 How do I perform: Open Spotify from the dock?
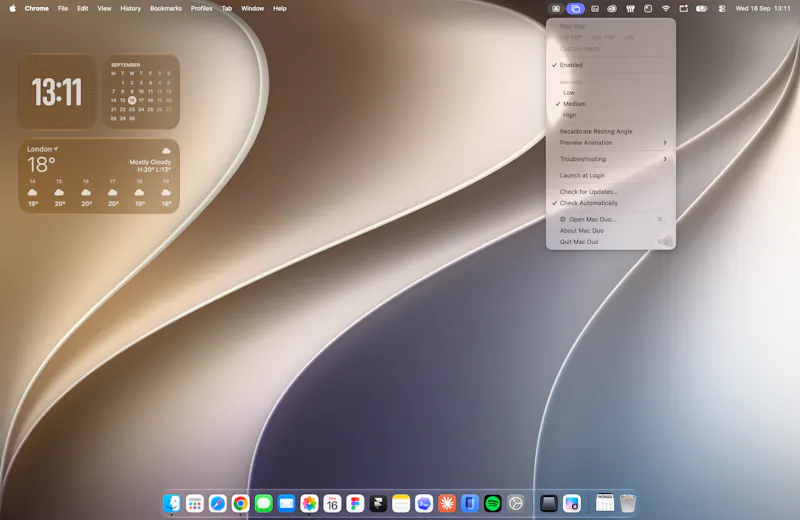pos(492,504)
